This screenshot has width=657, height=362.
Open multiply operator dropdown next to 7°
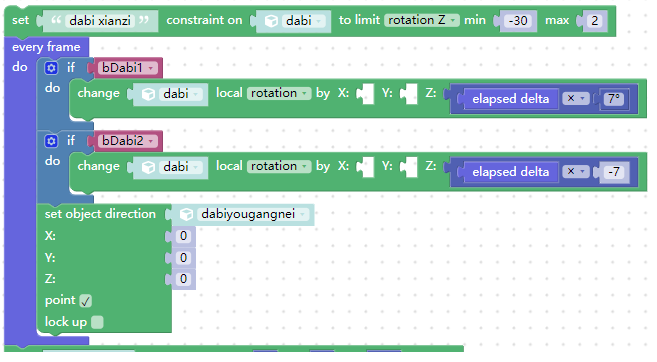(x=576, y=98)
